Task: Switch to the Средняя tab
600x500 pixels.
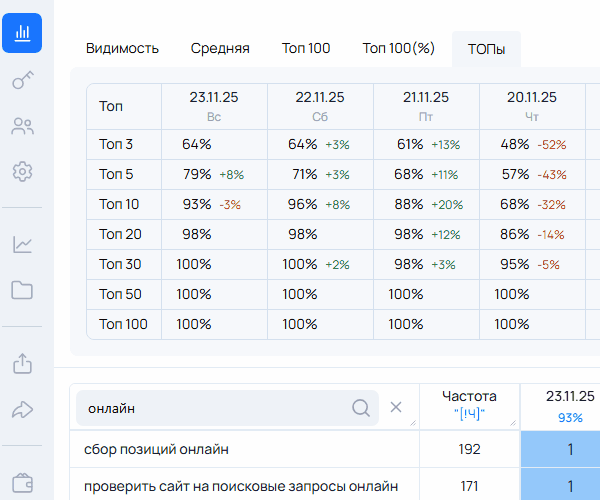Action: point(220,48)
